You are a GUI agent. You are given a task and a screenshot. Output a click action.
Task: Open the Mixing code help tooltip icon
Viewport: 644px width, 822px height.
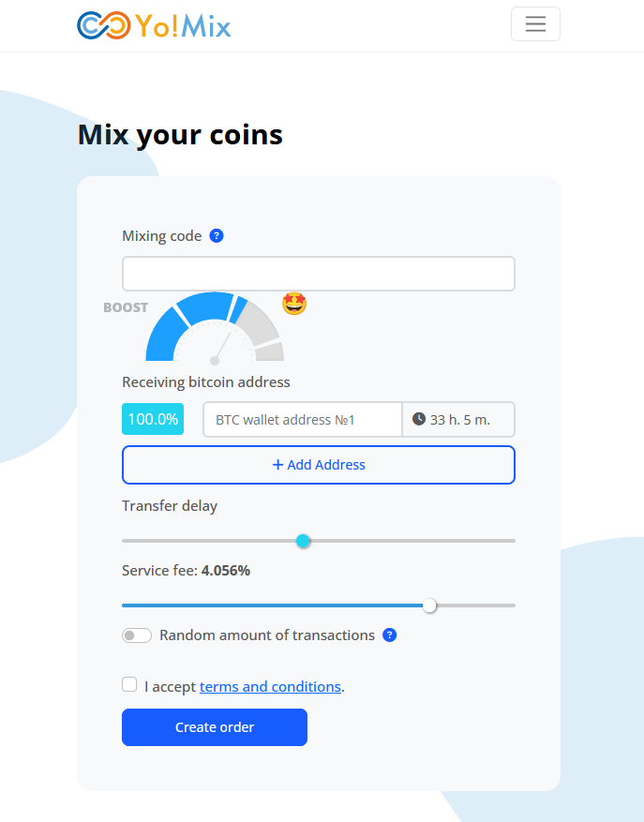pyautogui.click(x=217, y=235)
